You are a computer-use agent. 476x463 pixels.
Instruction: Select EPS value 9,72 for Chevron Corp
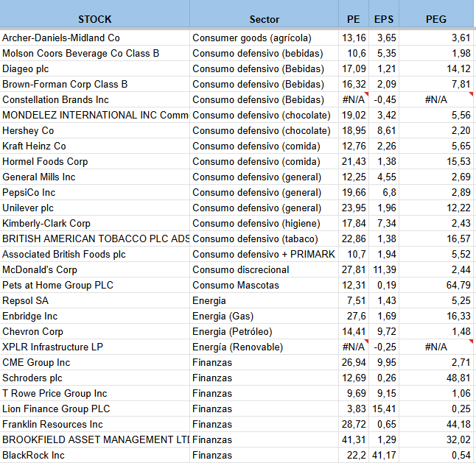click(384, 332)
